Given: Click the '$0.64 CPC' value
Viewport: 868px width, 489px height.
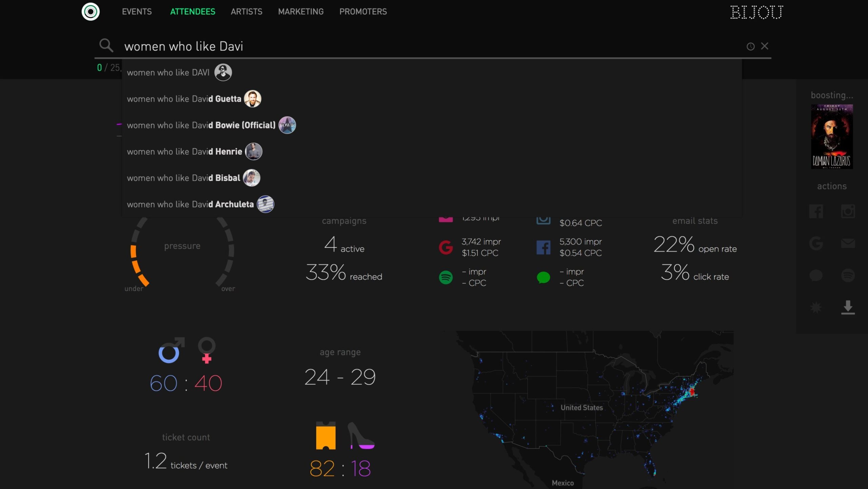Looking at the screenshot, I should pyautogui.click(x=580, y=223).
